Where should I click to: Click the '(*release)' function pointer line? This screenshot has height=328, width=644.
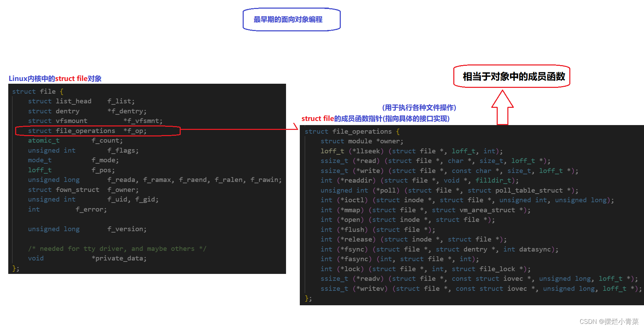click(414, 239)
